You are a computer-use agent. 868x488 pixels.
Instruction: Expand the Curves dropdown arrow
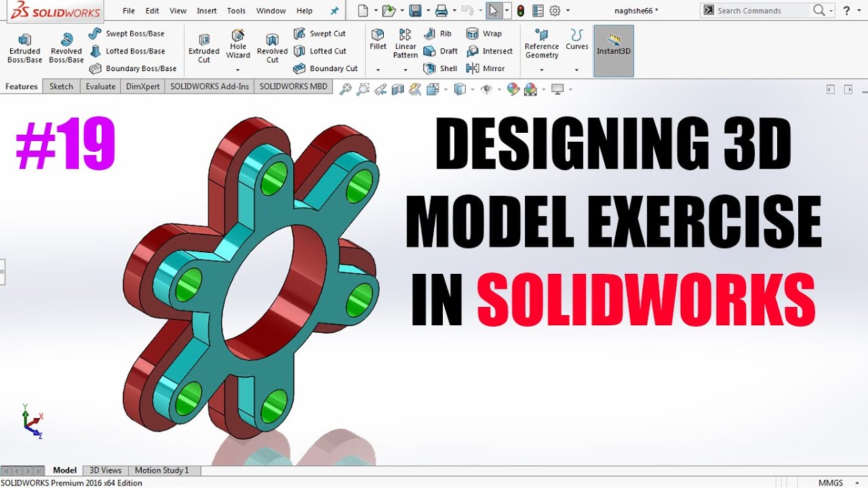577,70
